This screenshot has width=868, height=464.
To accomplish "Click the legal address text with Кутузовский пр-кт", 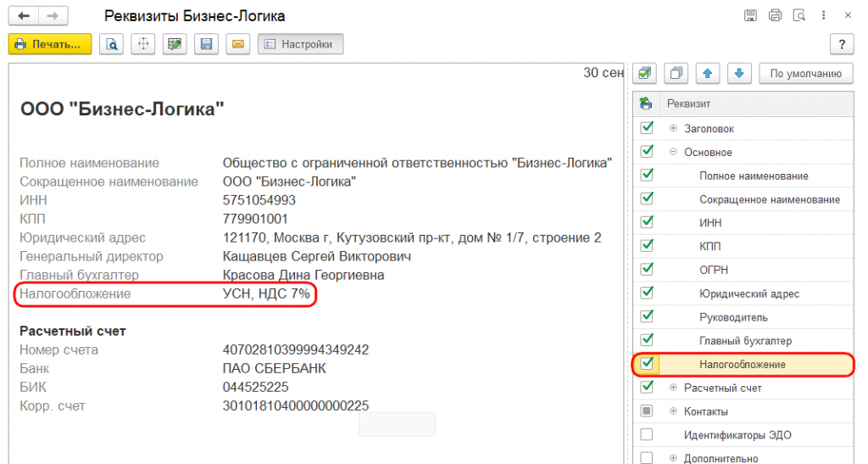I will coord(412,238).
